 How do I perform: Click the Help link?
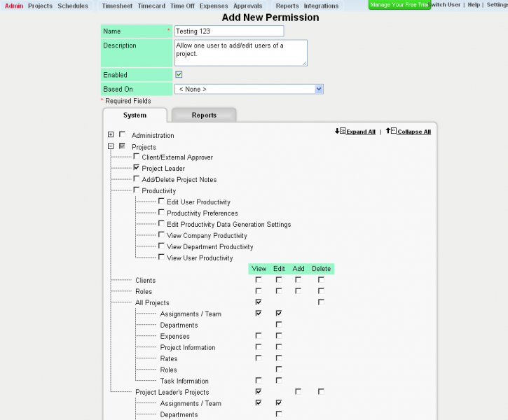click(474, 4)
